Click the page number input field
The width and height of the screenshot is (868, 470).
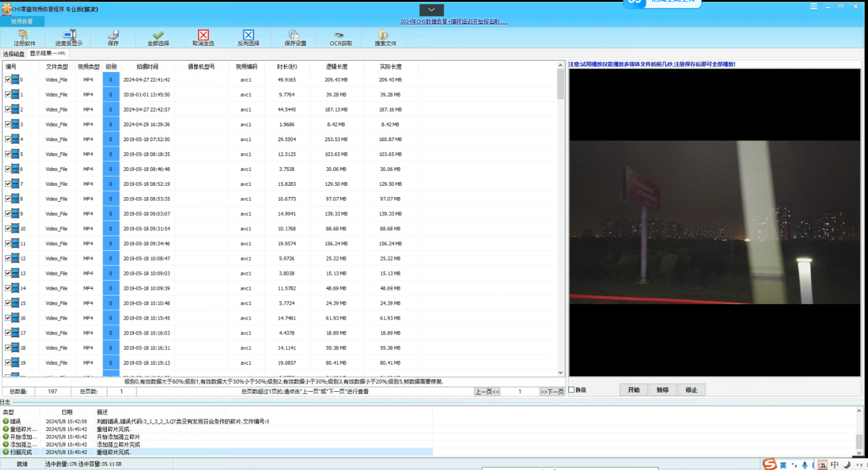[519, 392]
